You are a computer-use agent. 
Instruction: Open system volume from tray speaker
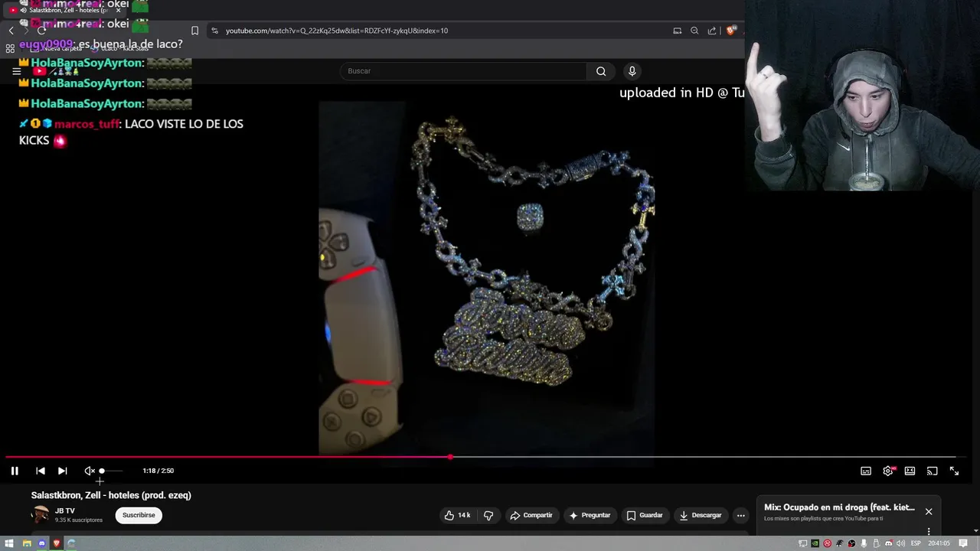click(900, 543)
